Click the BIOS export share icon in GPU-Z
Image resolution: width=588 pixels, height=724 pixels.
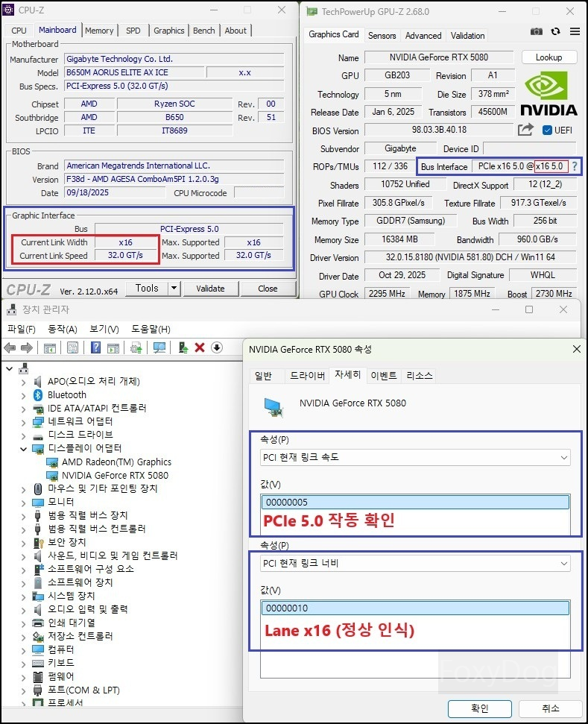tap(525, 130)
